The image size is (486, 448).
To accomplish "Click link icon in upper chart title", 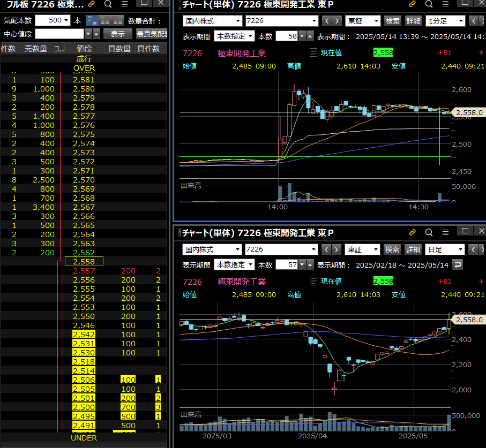I will pos(412,4).
